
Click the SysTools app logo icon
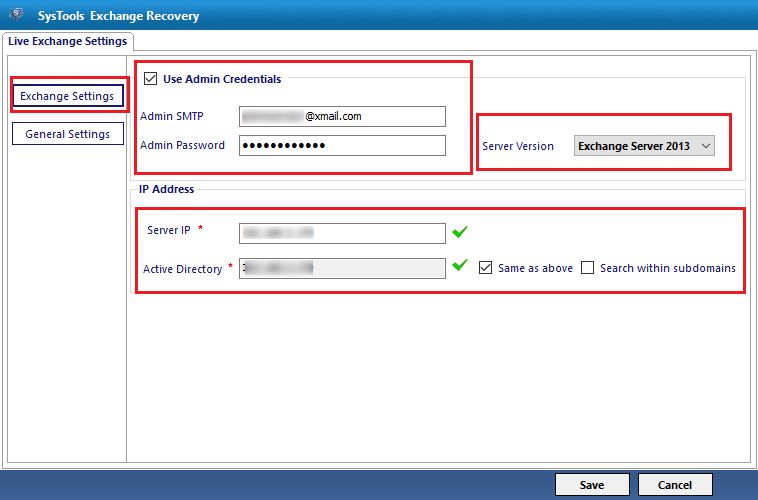pos(17,15)
